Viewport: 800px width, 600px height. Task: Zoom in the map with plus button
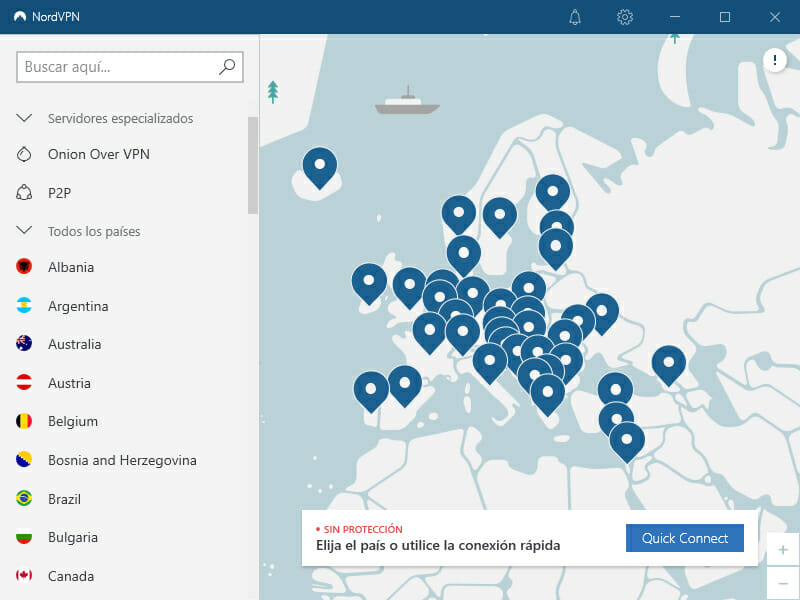point(783,549)
